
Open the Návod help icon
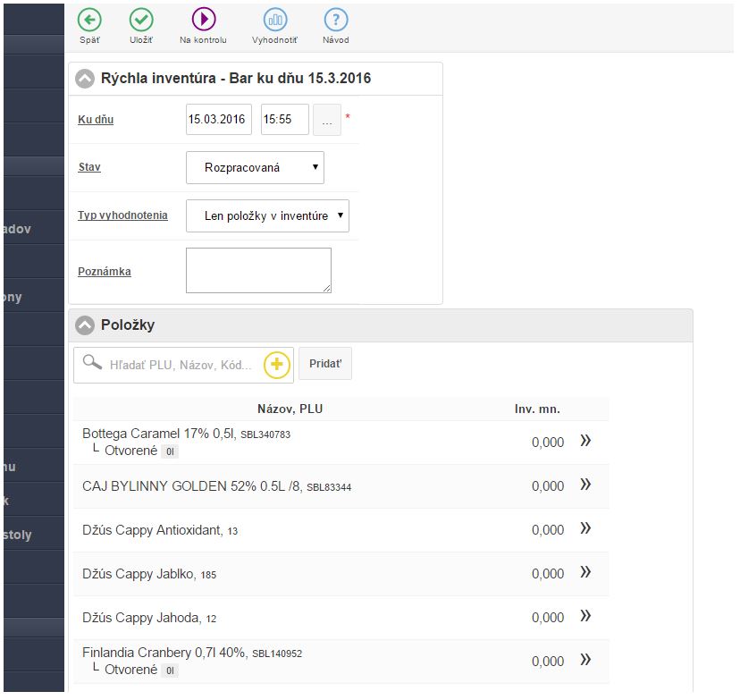(336, 20)
